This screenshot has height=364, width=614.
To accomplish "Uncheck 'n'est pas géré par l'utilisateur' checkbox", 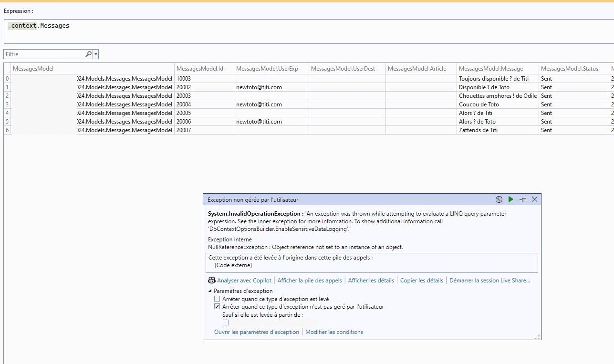I will tap(217, 307).
